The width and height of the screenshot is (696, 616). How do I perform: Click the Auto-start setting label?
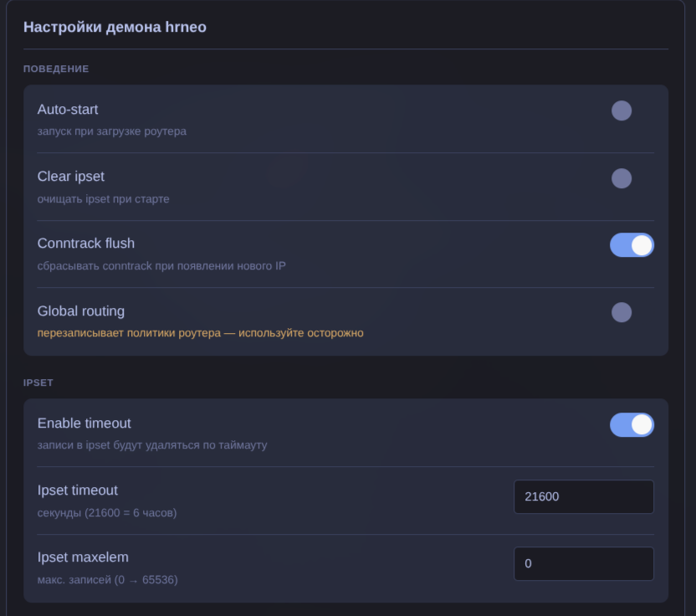point(68,110)
